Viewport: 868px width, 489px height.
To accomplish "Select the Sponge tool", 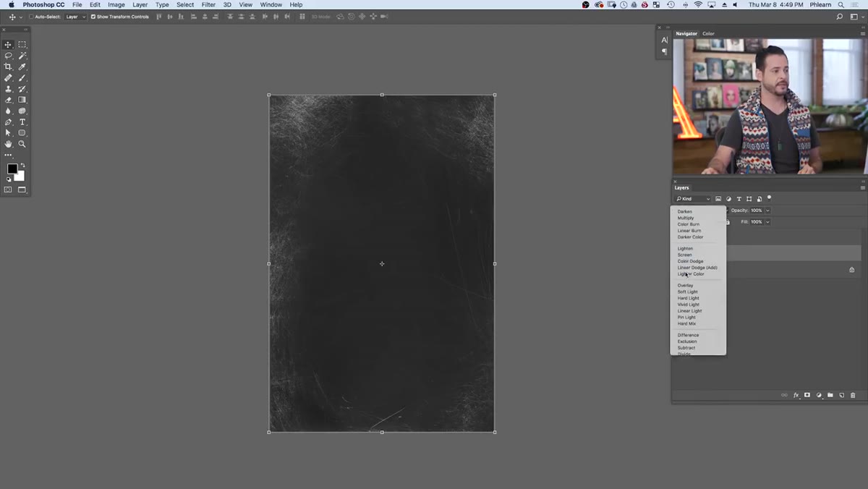I will coord(22,111).
